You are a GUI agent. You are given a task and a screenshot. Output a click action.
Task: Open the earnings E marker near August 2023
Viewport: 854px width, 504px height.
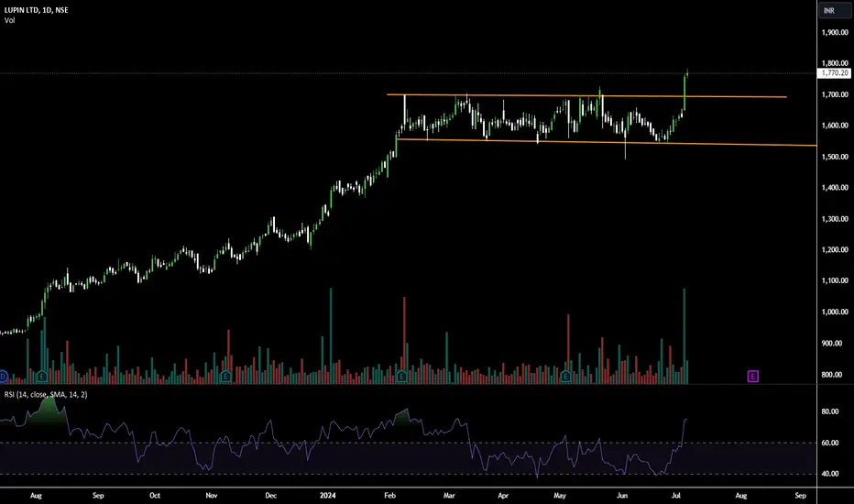pos(42,376)
